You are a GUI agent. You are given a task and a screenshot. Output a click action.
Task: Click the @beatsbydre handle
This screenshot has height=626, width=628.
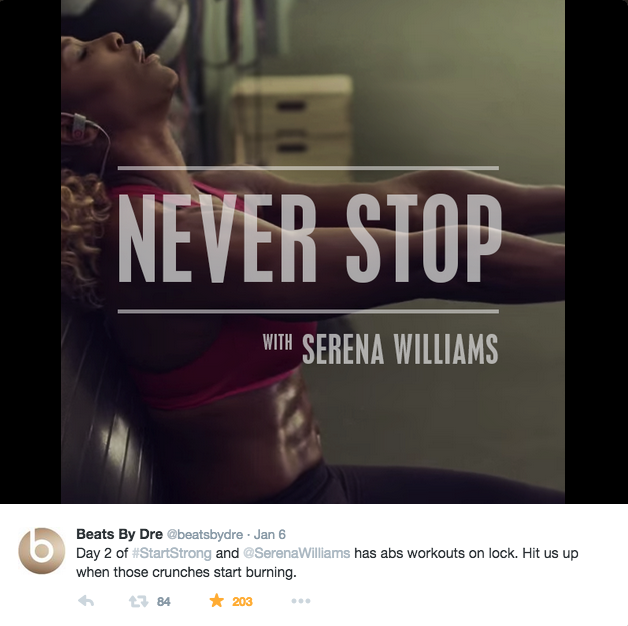pos(205,535)
